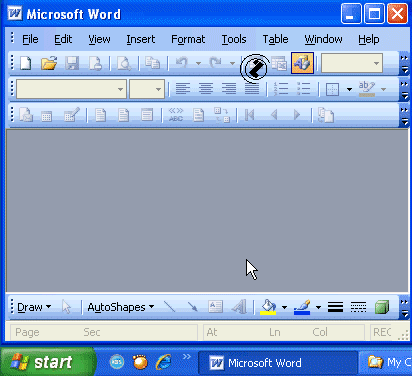Open the Zoom combo box
The height and width of the screenshot is (376, 412).
[x=352, y=63]
